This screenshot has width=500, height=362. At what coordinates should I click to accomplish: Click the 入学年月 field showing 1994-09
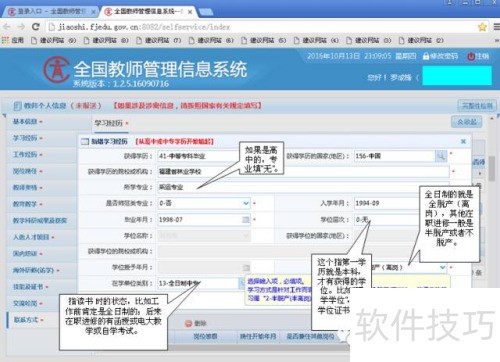[387, 203]
